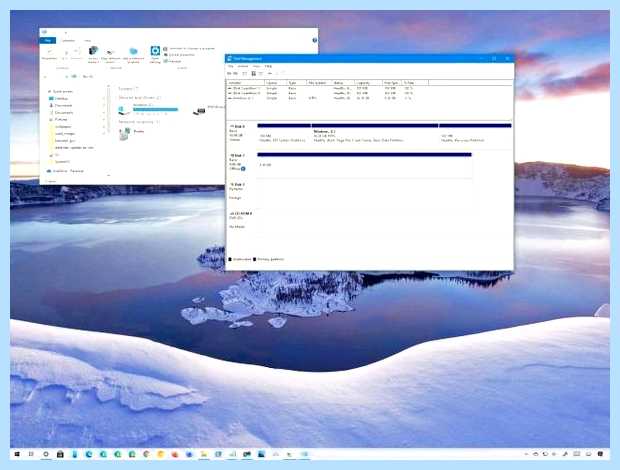Open the File tab in File Explorer
This screenshot has width=620, height=470.
(x=48, y=40)
